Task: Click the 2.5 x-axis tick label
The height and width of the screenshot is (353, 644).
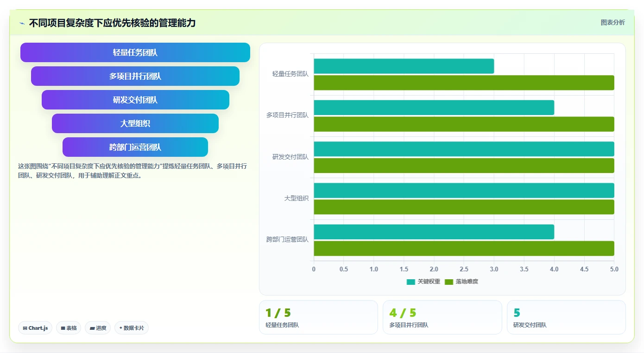Action: pos(464,269)
